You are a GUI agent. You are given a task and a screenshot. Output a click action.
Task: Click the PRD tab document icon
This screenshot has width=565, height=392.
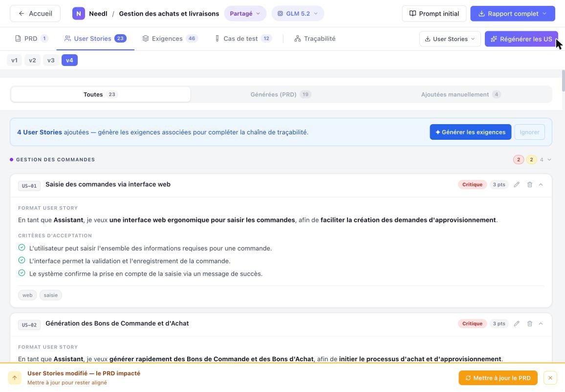[18, 39]
